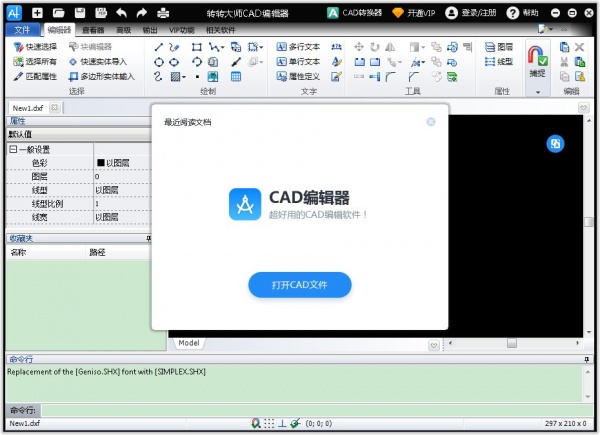The height and width of the screenshot is (435, 600).
Task: Close the recent documents dialog
Action: click(x=430, y=122)
